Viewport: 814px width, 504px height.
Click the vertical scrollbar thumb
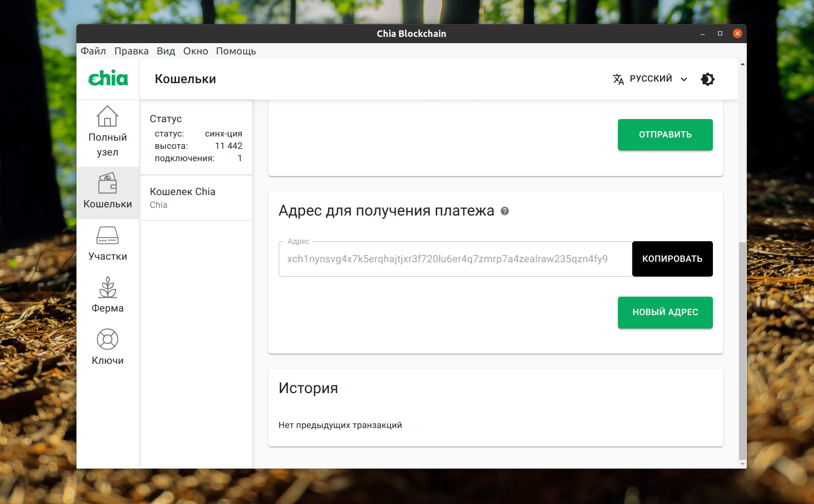pos(742,351)
